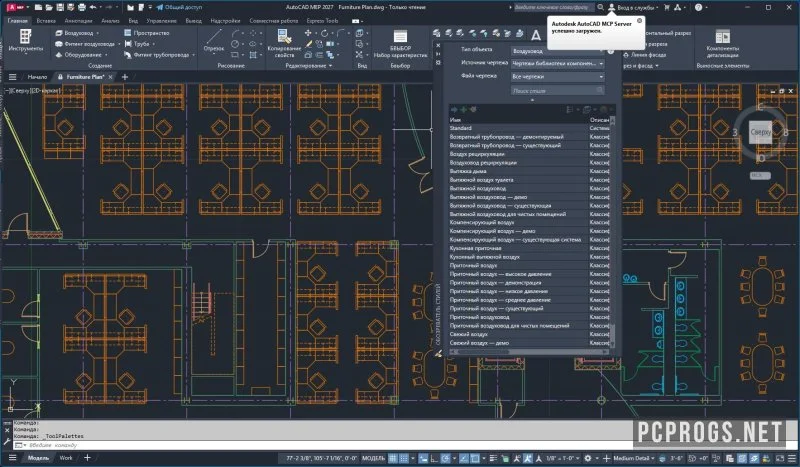Click the Move tool in Редактирование panel
This screenshot has height=467, width=800.
tap(308, 33)
